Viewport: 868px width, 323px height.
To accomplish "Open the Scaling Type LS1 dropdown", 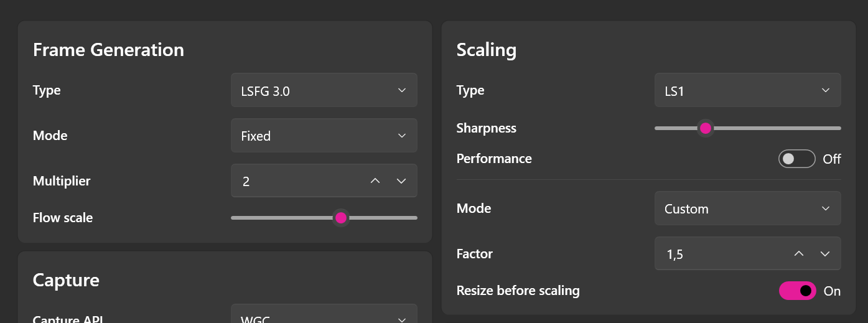I will pos(747,91).
